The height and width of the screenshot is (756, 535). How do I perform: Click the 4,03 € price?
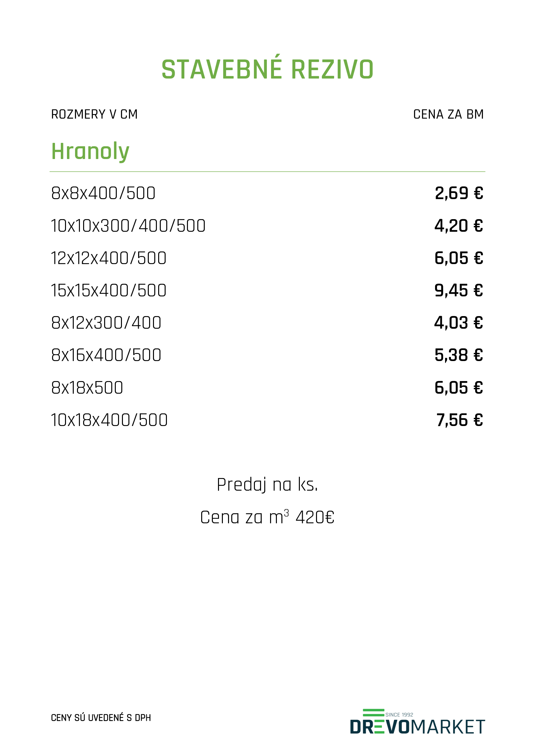coord(459,323)
